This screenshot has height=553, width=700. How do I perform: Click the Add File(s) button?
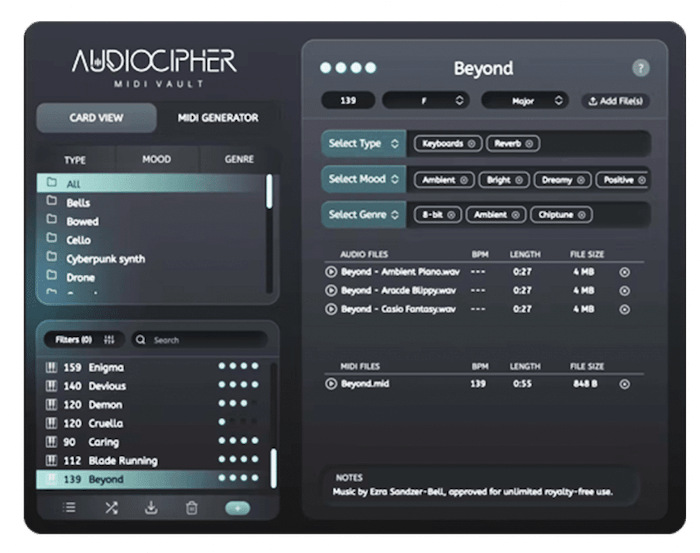[x=616, y=101]
